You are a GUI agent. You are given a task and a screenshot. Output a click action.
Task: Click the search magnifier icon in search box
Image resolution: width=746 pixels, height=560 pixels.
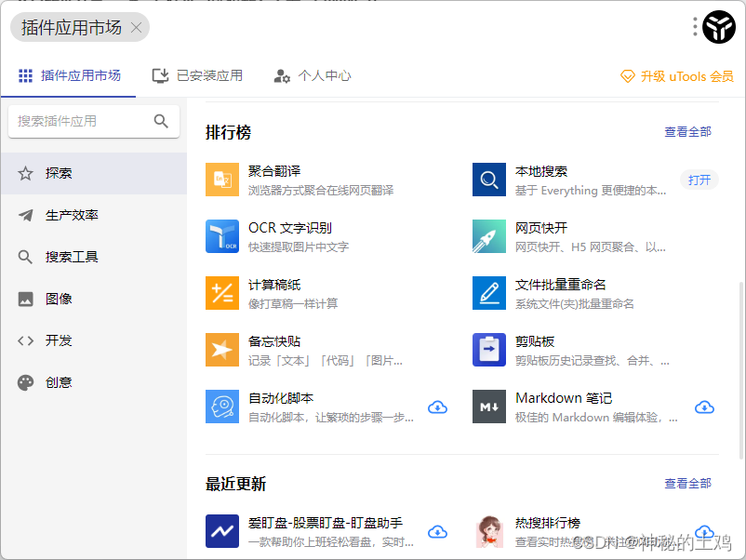click(x=161, y=121)
